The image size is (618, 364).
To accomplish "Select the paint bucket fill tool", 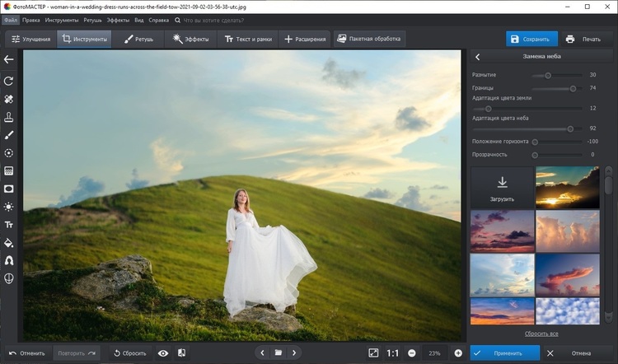I will click(x=9, y=243).
